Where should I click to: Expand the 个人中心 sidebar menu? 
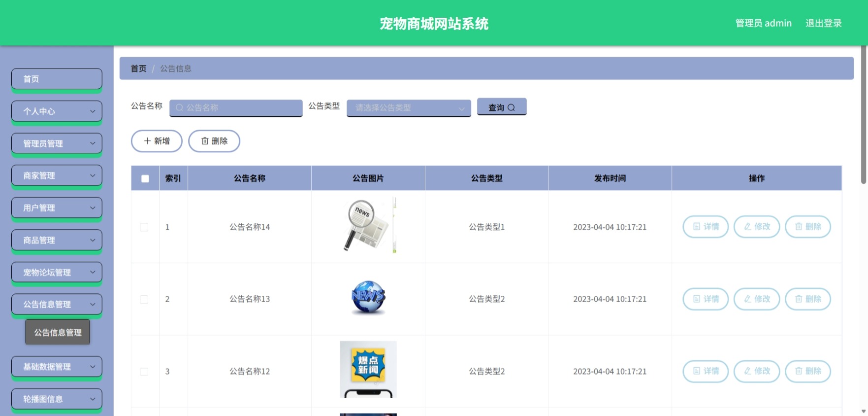pyautogui.click(x=57, y=111)
